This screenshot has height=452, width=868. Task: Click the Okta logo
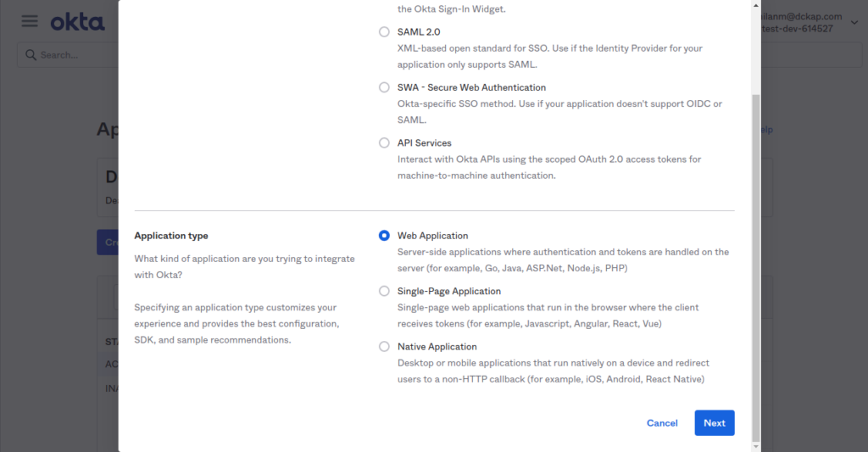click(x=77, y=22)
